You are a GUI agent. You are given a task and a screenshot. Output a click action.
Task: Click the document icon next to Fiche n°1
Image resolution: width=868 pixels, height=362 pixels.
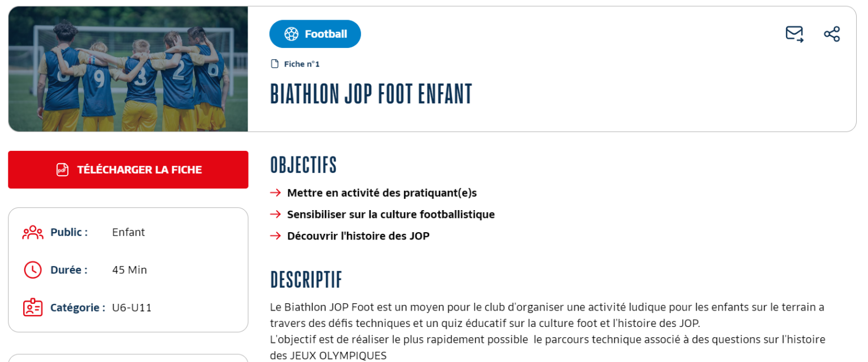(274, 64)
